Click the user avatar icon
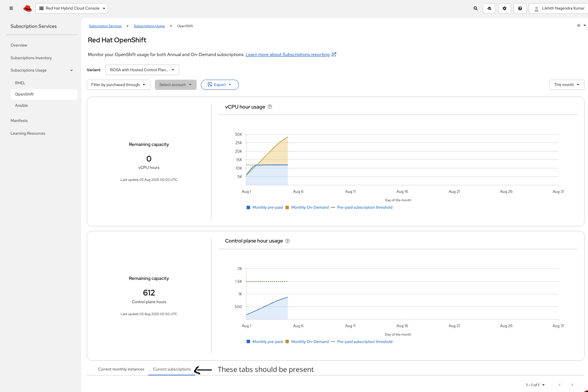The height and width of the screenshot is (392, 588). (x=536, y=8)
